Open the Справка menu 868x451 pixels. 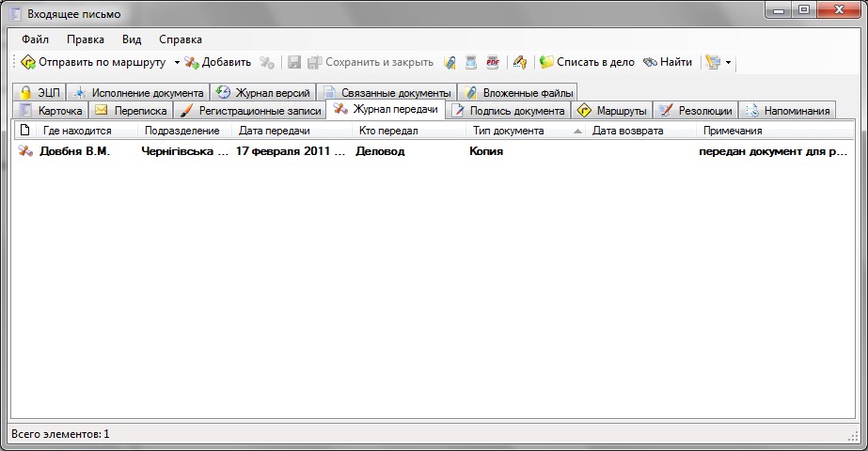pyautogui.click(x=180, y=39)
